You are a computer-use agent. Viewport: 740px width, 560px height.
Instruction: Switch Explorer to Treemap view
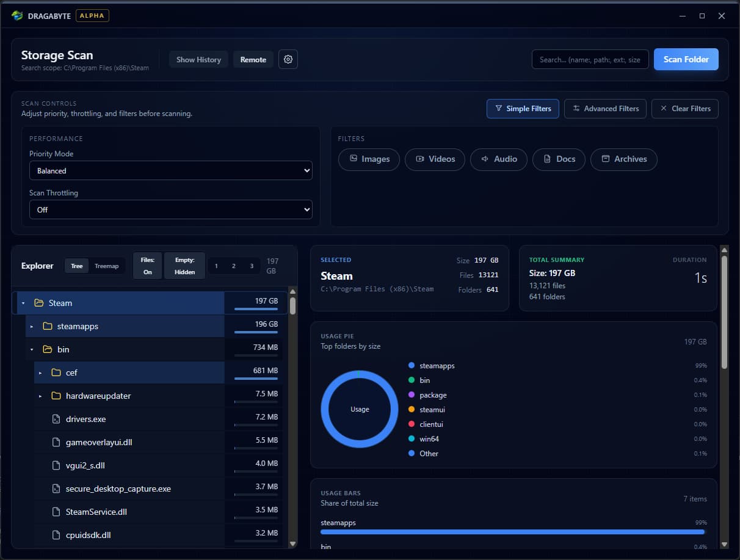pyautogui.click(x=107, y=266)
